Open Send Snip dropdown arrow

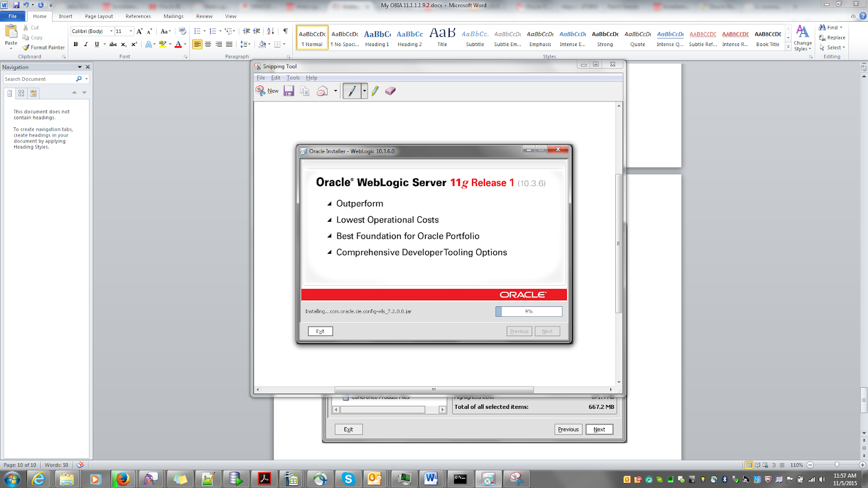click(x=336, y=91)
